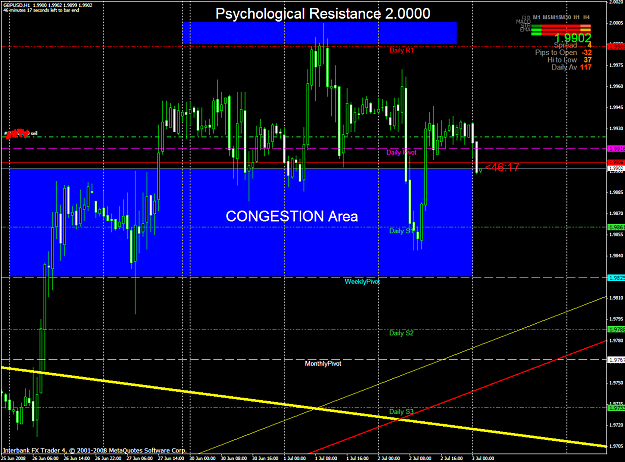This screenshot has height=462, width=625.
Task: Select the large green 1.9902 price readout
Action: 573,38
